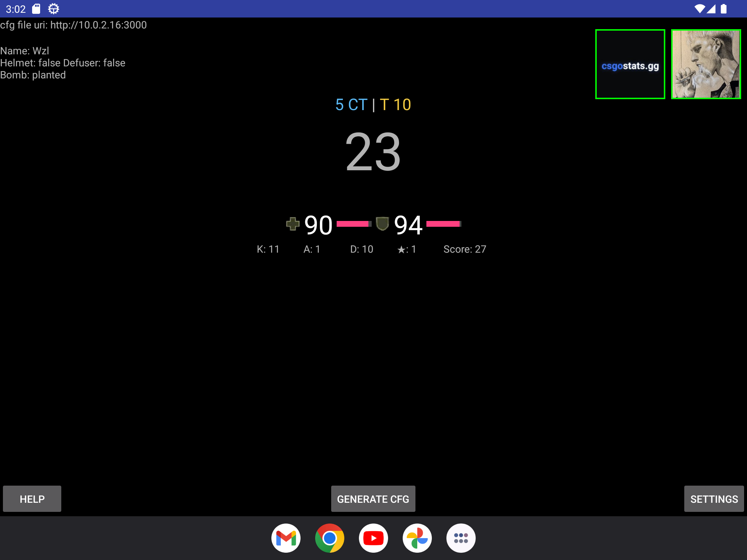Screen dimensions: 747x560
Task: Click the 'cfg file uri: http://10.0.2.16:3000' text
Action: coord(73,25)
